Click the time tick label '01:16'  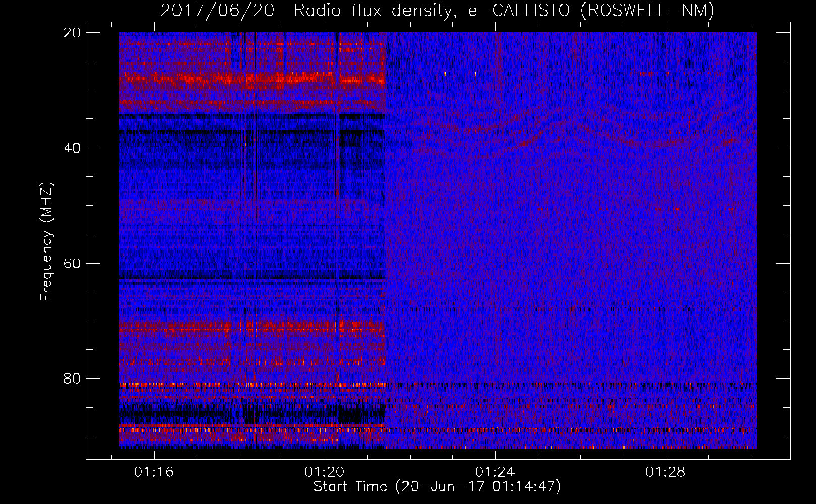154,472
